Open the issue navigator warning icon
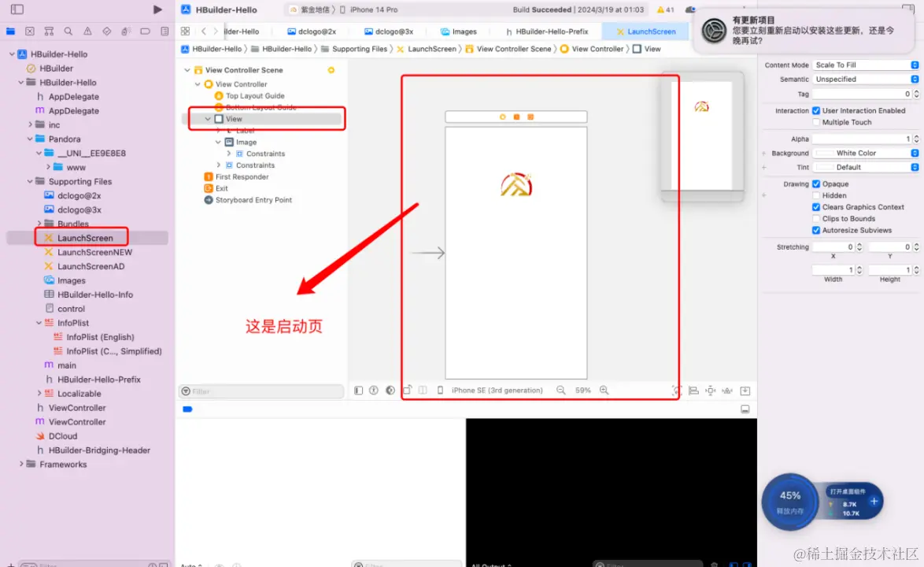Image resolution: width=924 pixels, height=567 pixels. tap(87, 31)
